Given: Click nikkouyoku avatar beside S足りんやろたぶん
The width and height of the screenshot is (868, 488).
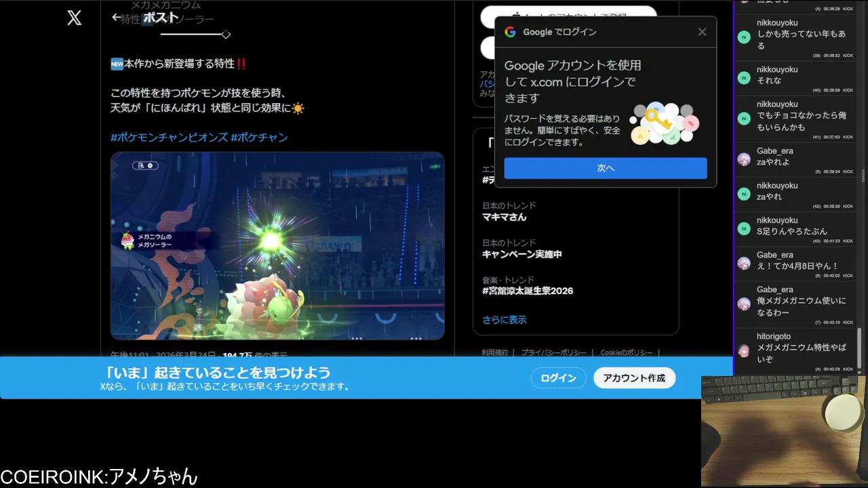Looking at the screenshot, I should [744, 228].
